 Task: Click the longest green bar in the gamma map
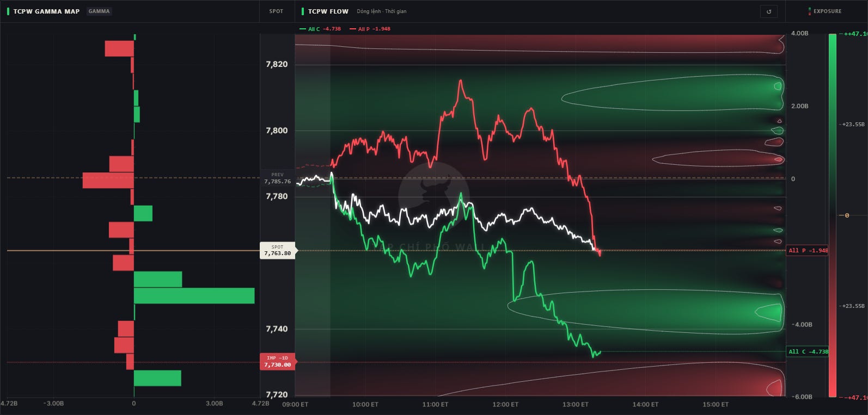tap(194, 295)
